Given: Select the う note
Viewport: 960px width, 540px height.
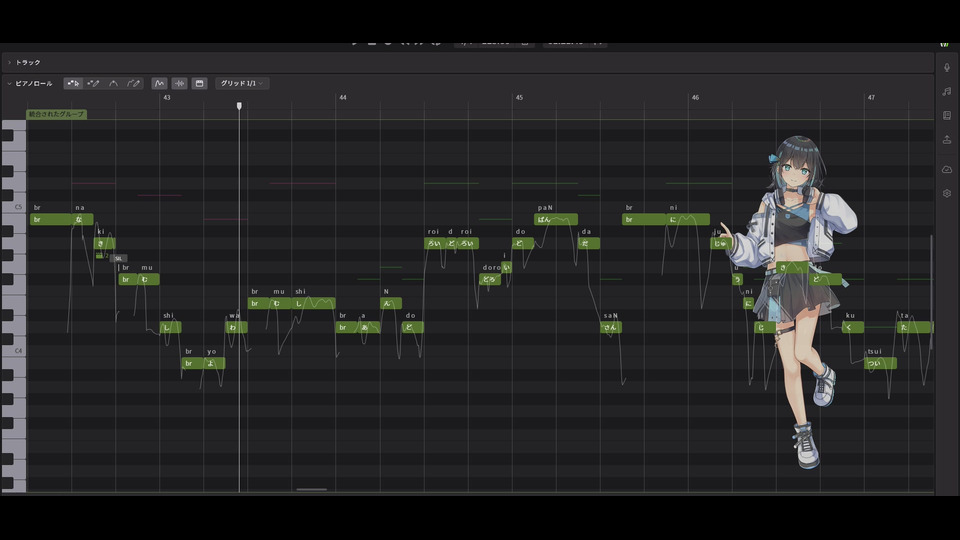Looking at the screenshot, I should 738,279.
